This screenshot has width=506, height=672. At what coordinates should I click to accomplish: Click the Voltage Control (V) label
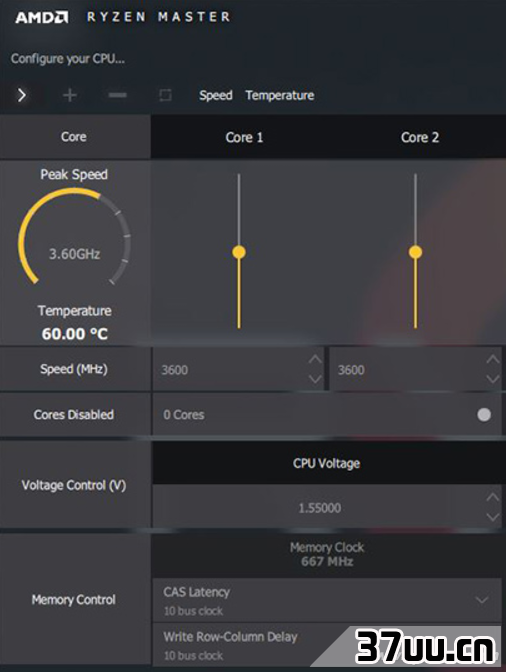[74, 485]
